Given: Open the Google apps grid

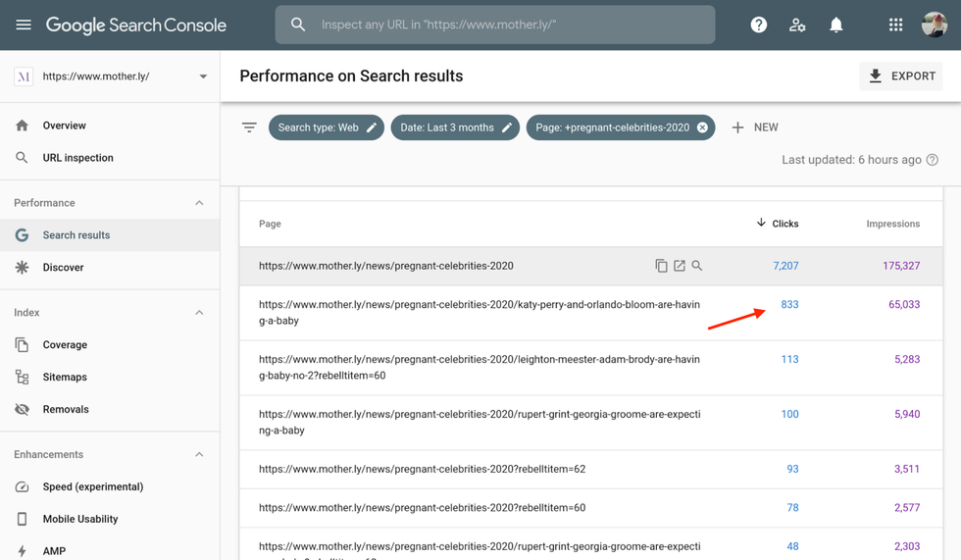Looking at the screenshot, I should pyautogui.click(x=895, y=25).
